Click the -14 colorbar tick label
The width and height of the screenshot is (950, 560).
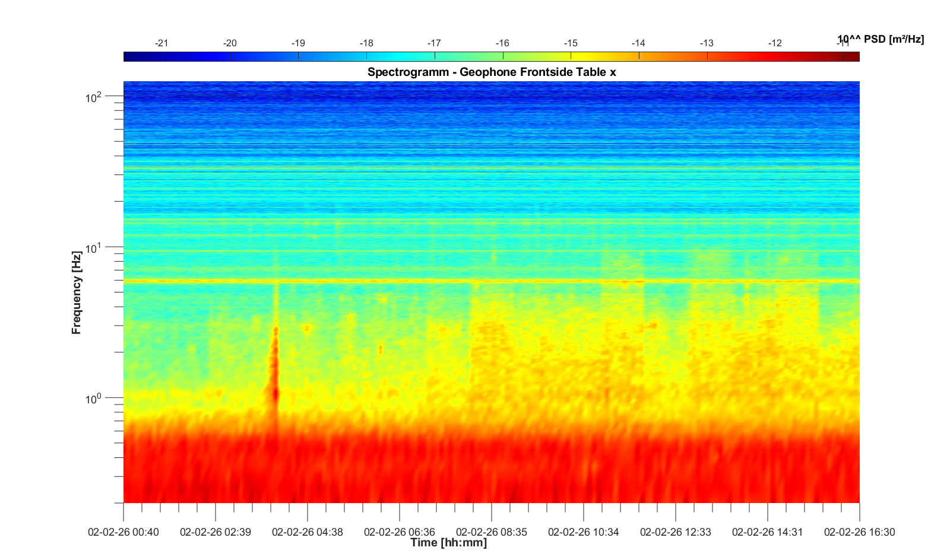(x=638, y=43)
